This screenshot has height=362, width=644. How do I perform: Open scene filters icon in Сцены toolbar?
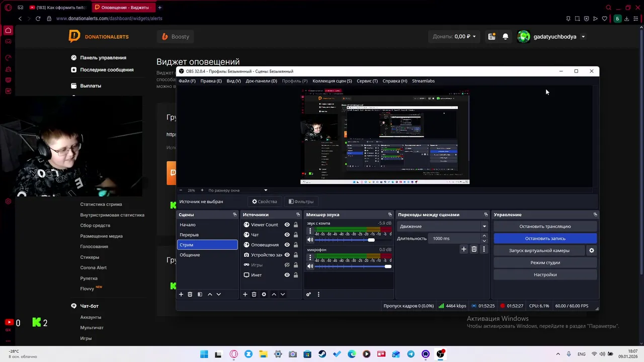pyautogui.click(x=200, y=294)
